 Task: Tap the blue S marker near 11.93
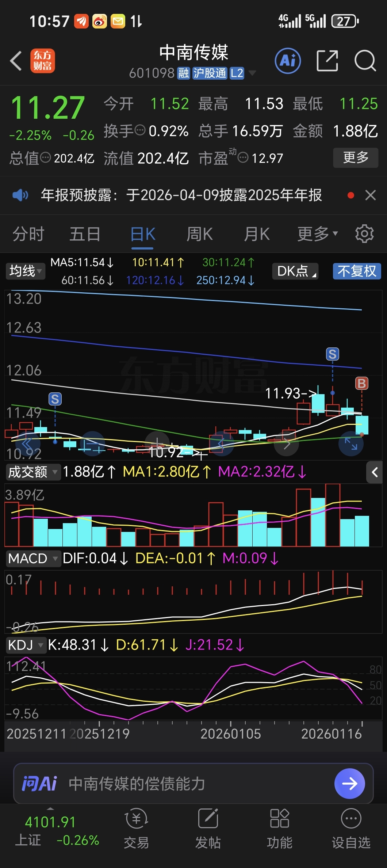[332, 354]
